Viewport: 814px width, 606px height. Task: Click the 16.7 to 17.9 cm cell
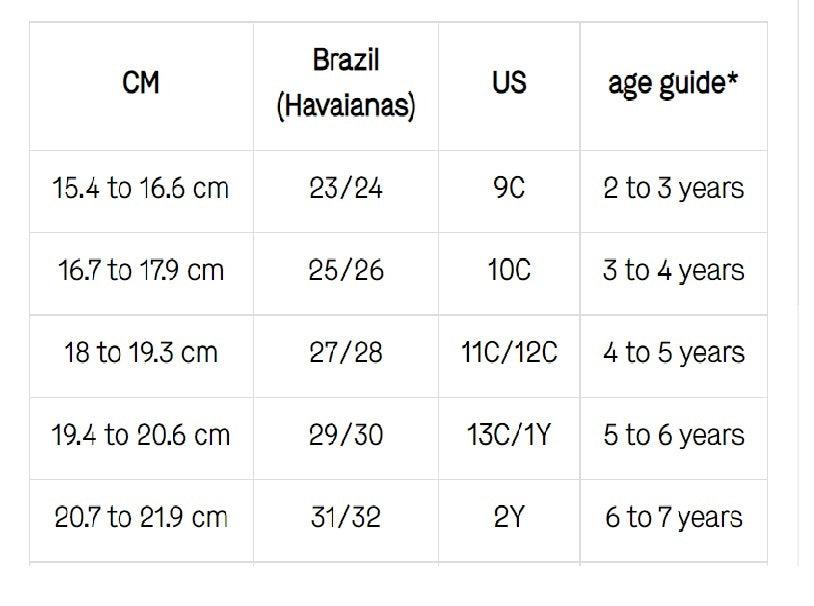(141, 271)
